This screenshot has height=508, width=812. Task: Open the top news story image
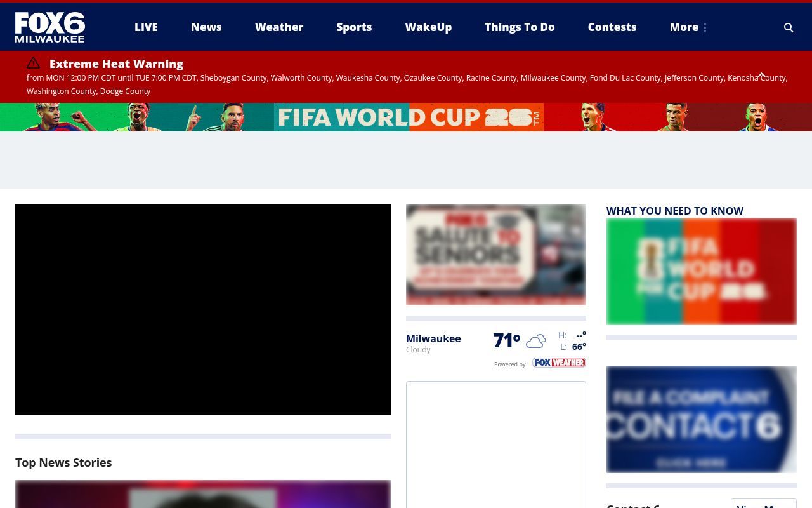203,494
